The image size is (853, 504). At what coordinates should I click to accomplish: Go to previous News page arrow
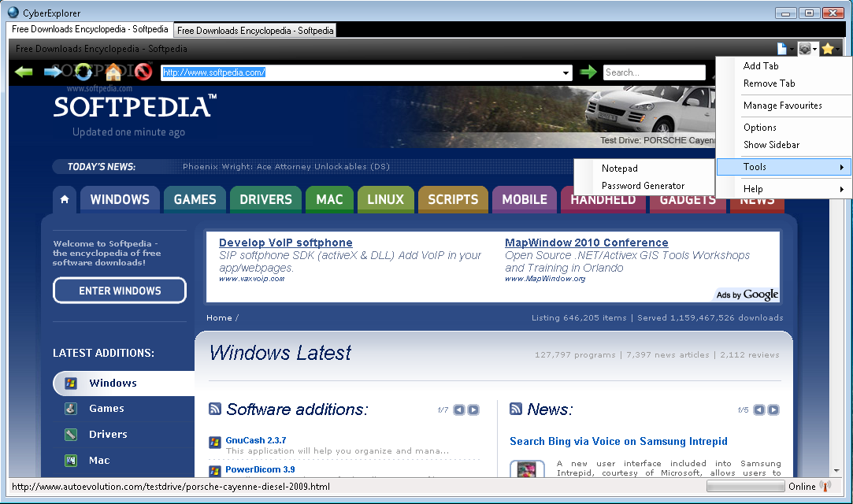759,410
